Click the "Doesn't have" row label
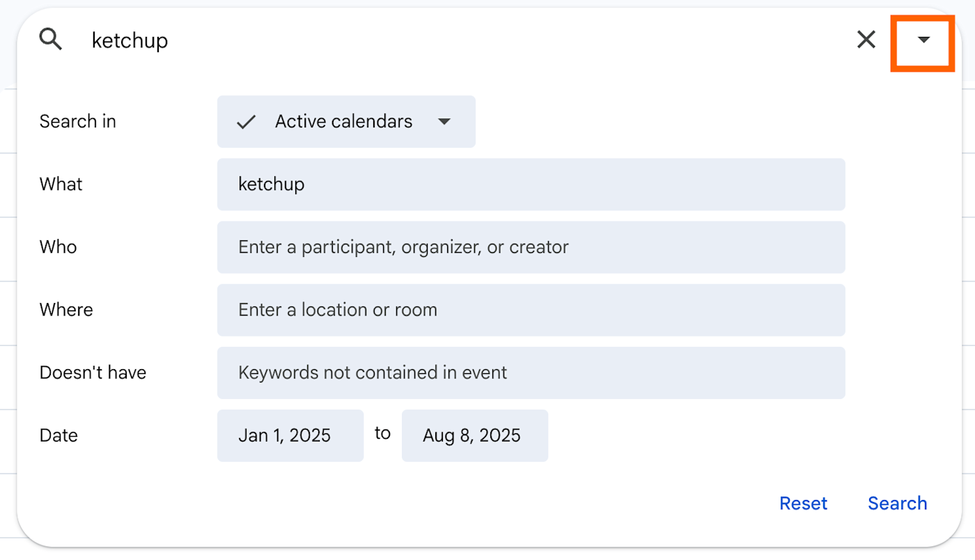The width and height of the screenshot is (975, 560). pos(93,373)
